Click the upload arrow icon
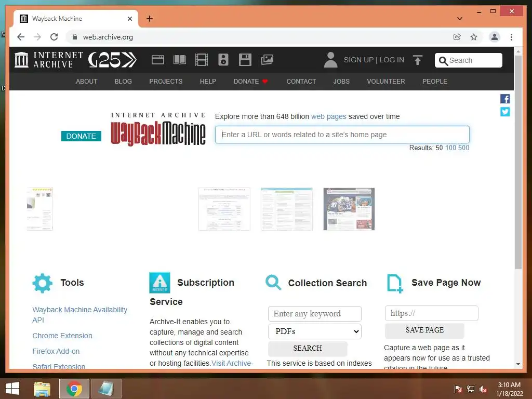This screenshot has height=399, width=532. [x=418, y=60]
